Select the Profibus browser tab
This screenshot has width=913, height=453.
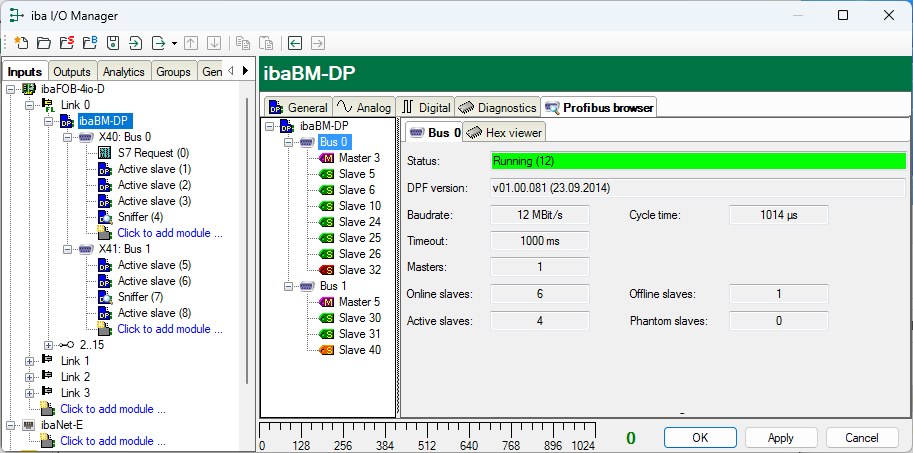599,107
